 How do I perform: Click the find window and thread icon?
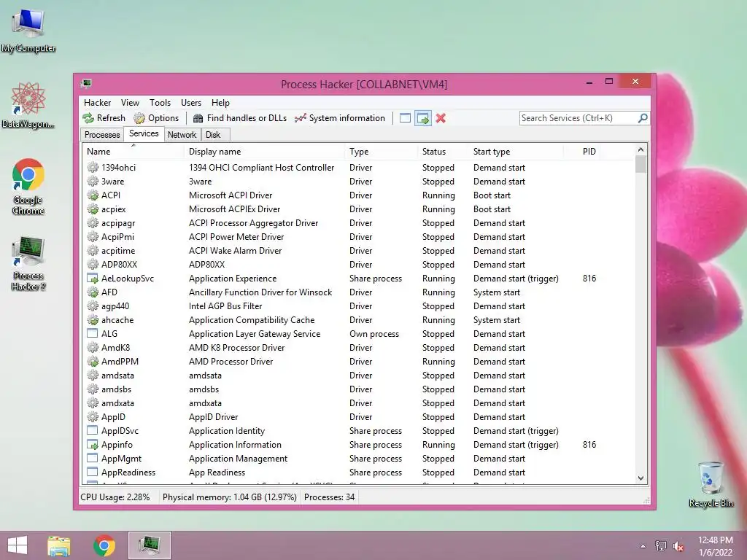click(x=422, y=118)
